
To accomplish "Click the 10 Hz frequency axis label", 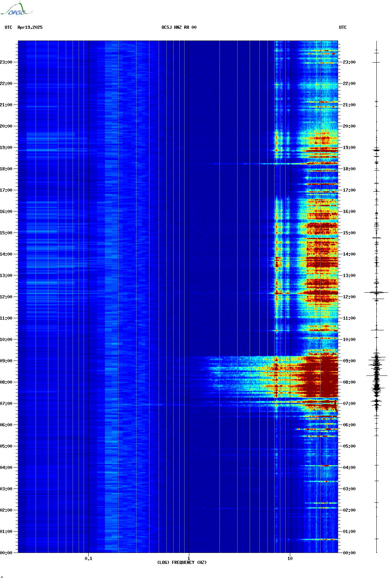I will click(290, 559).
